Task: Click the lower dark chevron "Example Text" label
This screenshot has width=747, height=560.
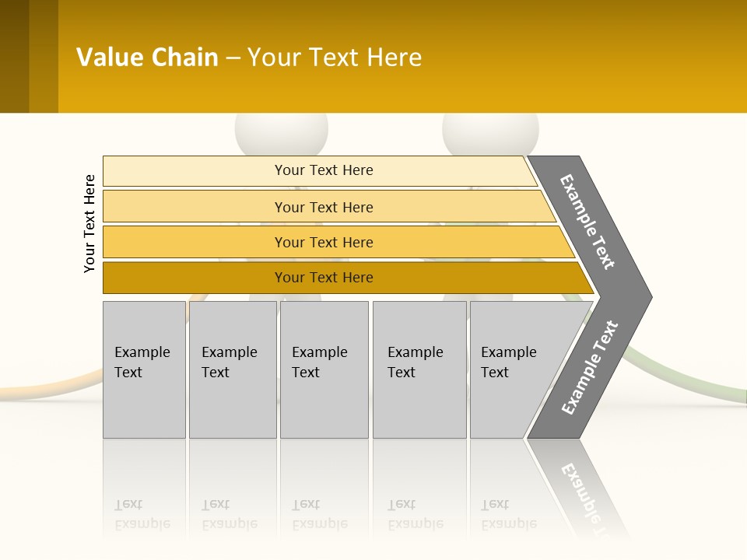Action: (x=590, y=367)
